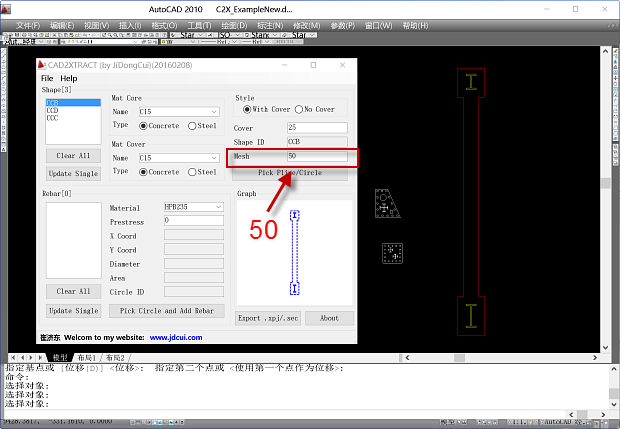Open rebar Material HPB235 dropdown
Image resolution: width=620 pixels, height=429 pixels.
point(219,207)
